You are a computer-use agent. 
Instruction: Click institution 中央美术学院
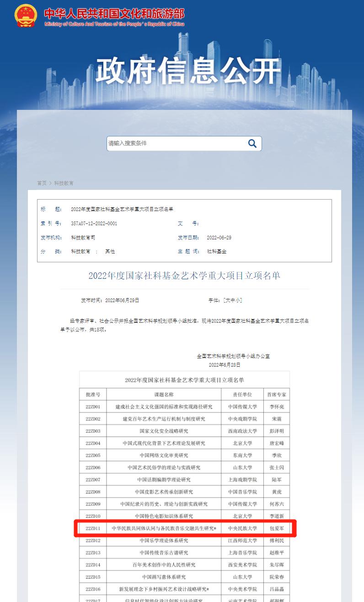point(242,589)
